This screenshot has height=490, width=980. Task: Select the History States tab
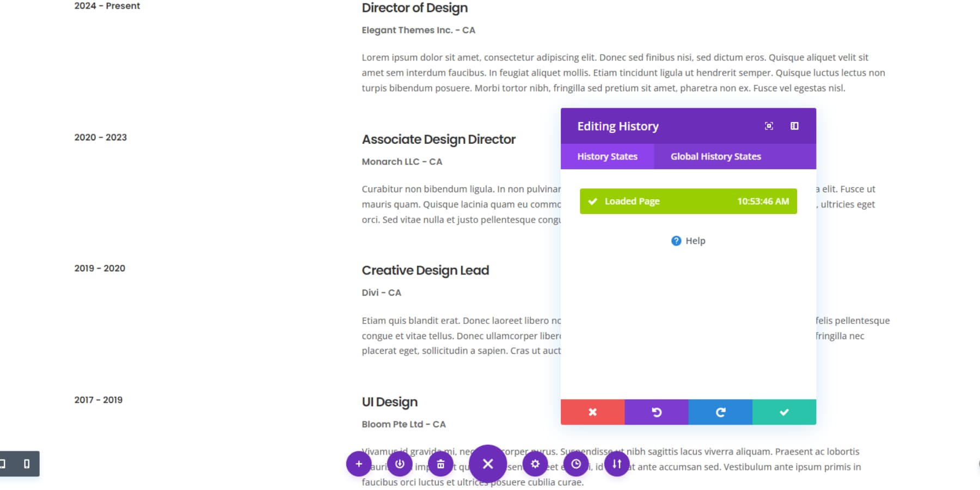point(607,156)
